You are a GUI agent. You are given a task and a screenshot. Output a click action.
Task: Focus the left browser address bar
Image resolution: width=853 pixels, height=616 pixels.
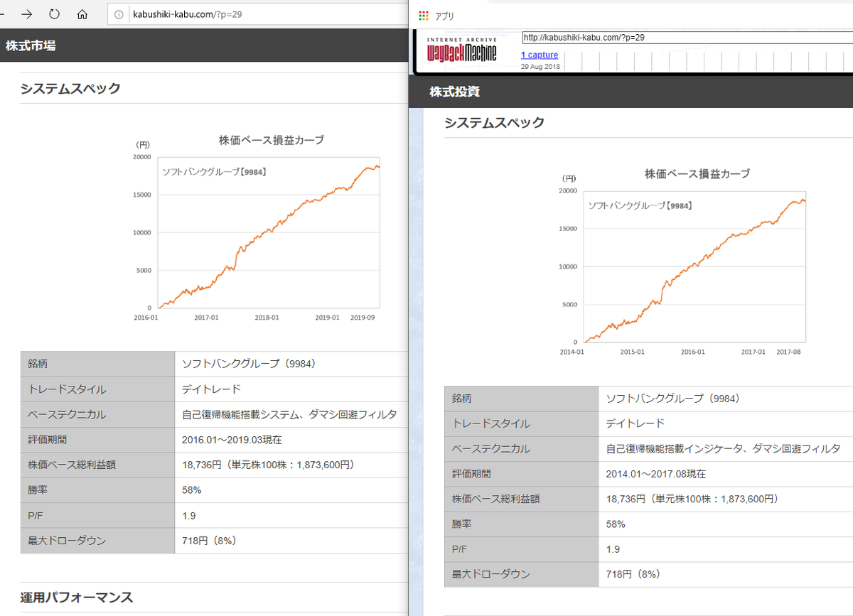259,14
